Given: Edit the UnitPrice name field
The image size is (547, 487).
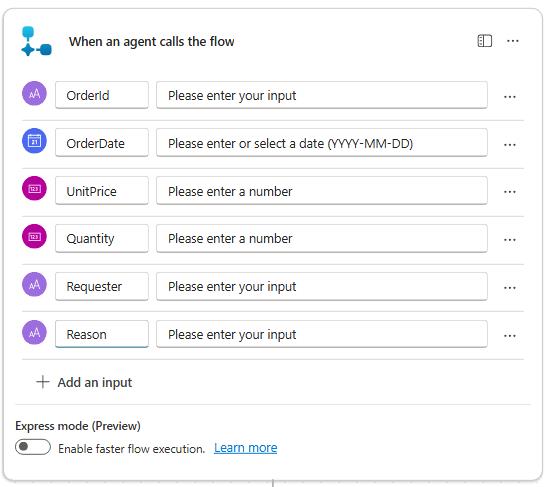Looking at the screenshot, I should [102, 190].
